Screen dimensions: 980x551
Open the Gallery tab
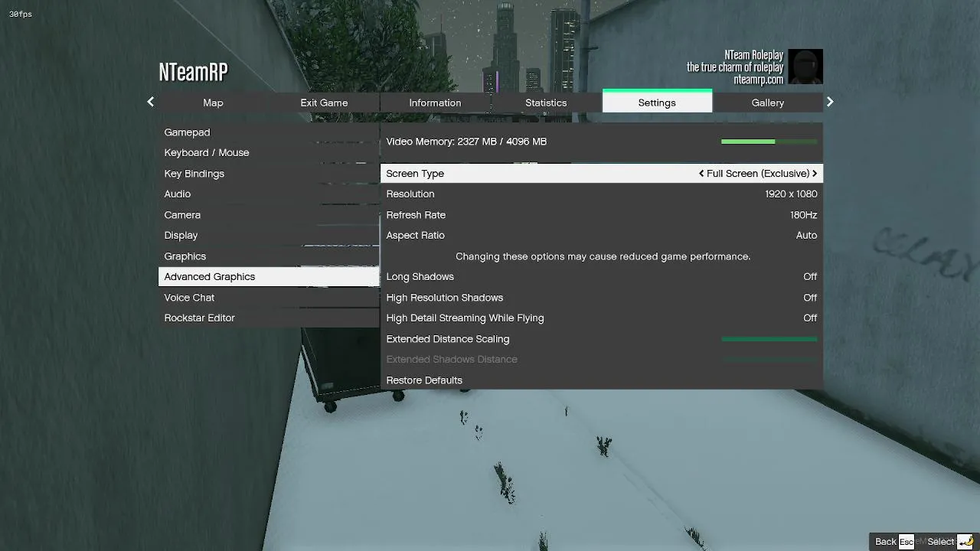click(768, 103)
